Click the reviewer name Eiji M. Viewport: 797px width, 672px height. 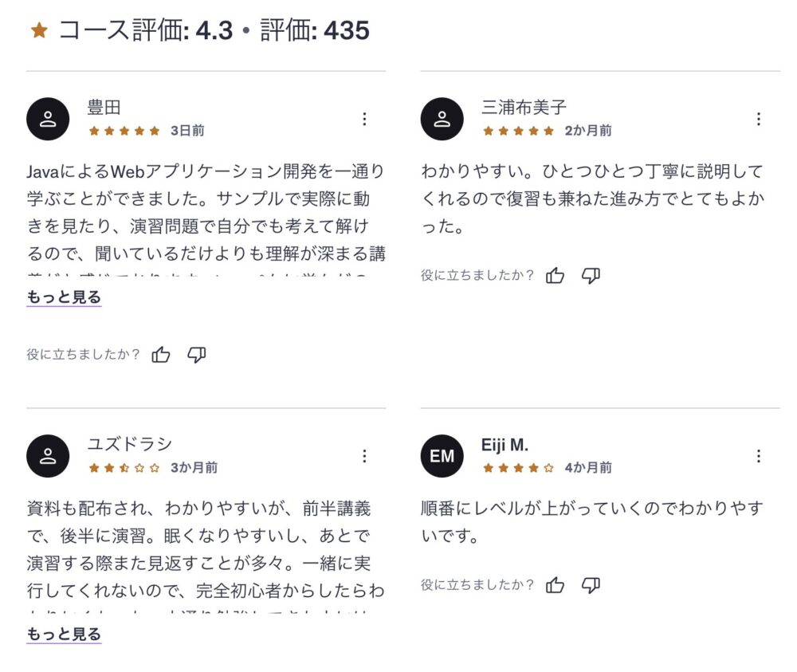point(505,445)
